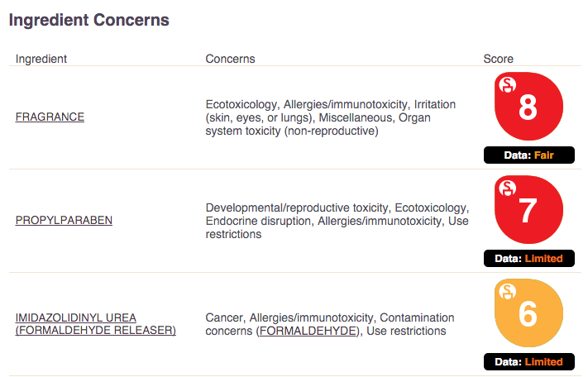The height and width of the screenshot is (377, 588).
Task: Click the small icon on Fragrance's score badge
Action: [x=508, y=84]
